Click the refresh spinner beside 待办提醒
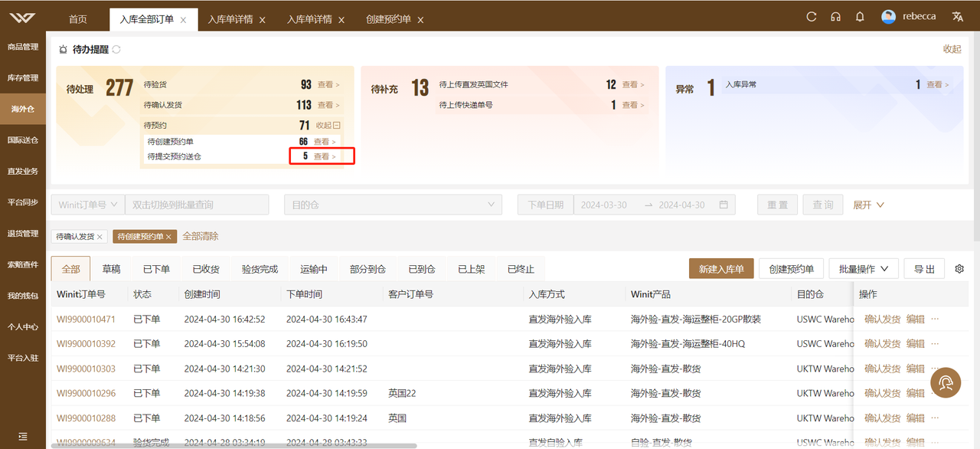 coord(116,49)
